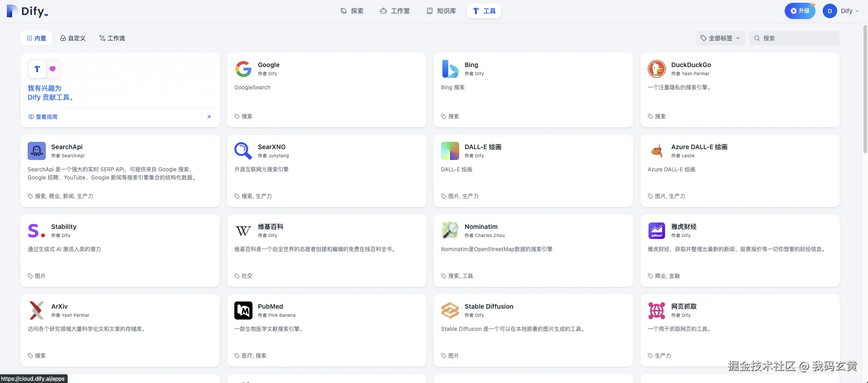Switch to the 工作流 tools tab

pyautogui.click(x=112, y=38)
